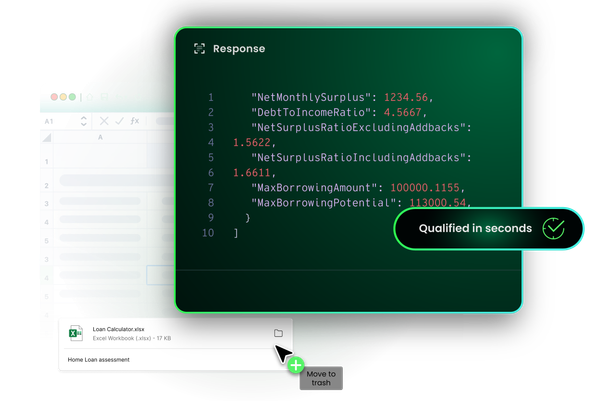Click the Excel file icon for Loan Calculator

point(76,333)
